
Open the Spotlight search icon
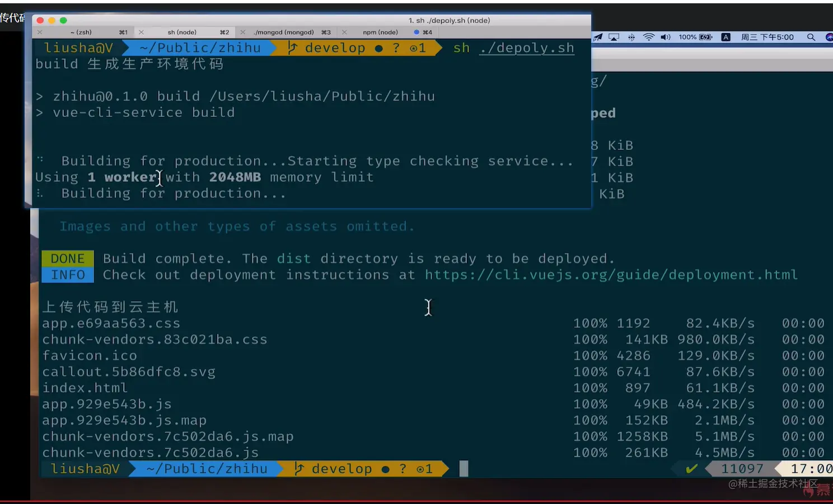pos(811,37)
